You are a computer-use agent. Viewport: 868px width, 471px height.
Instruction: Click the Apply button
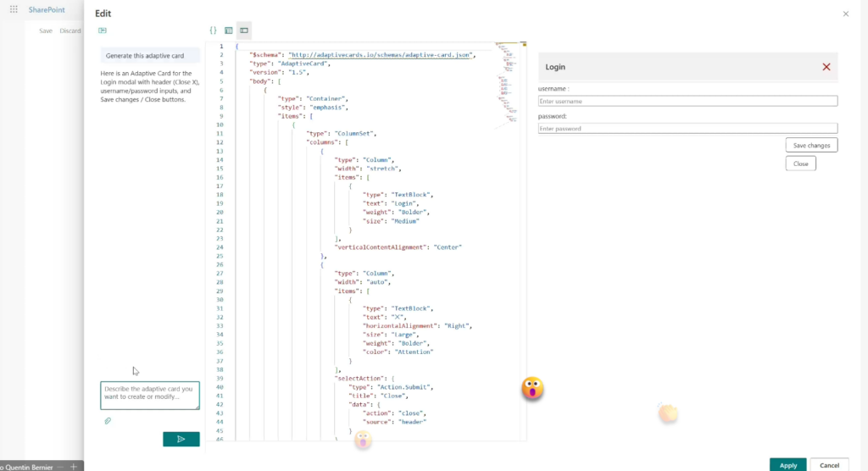point(787,465)
